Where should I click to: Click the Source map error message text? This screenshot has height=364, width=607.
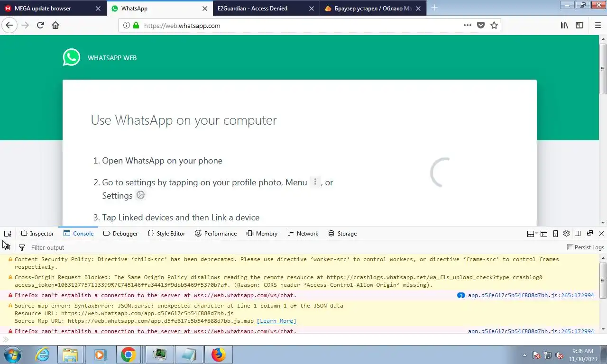(x=179, y=306)
